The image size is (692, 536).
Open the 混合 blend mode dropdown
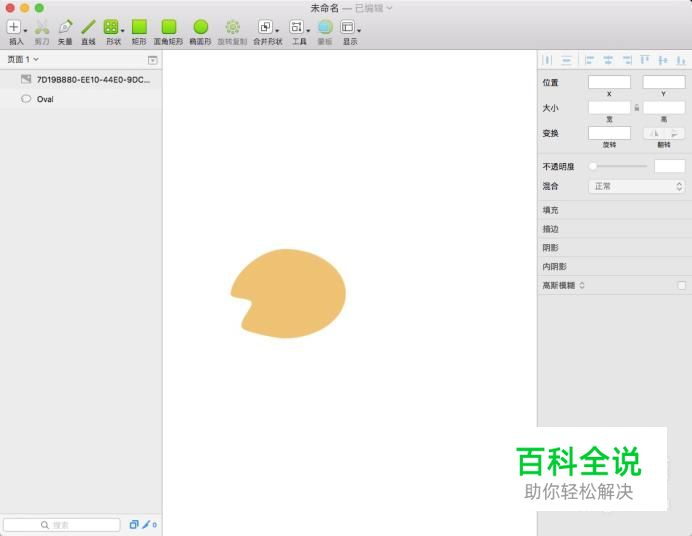[x=636, y=186]
